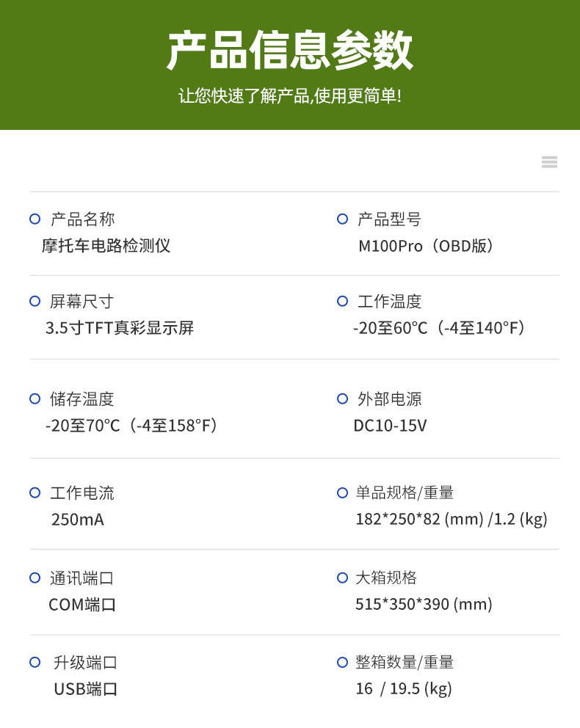Select the 3.5寸TFT真彩显示屏 screen value
The height and width of the screenshot is (728, 580).
click(x=120, y=328)
